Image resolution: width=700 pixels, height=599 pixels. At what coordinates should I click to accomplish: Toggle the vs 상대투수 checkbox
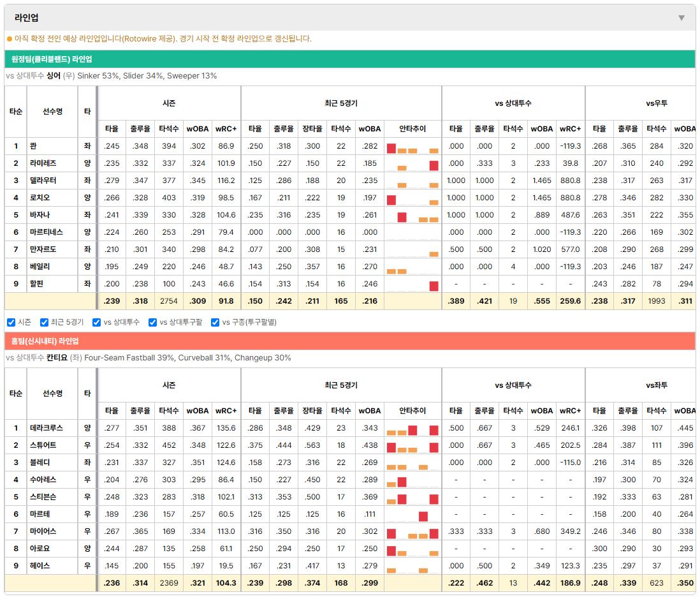(x=96, y=323)
